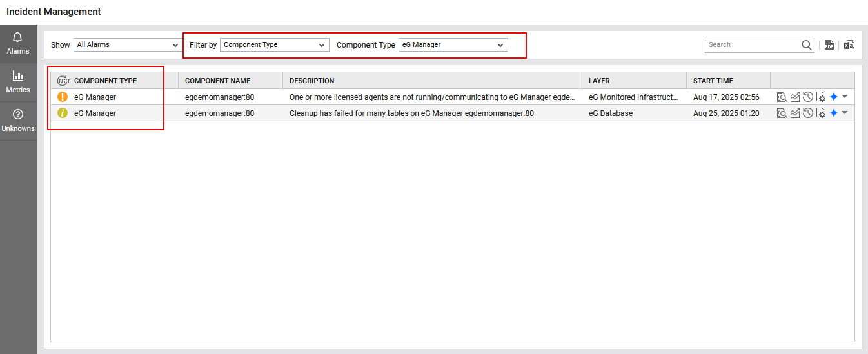
Task: Click into the Search input field
Action: tap(752, 45)
